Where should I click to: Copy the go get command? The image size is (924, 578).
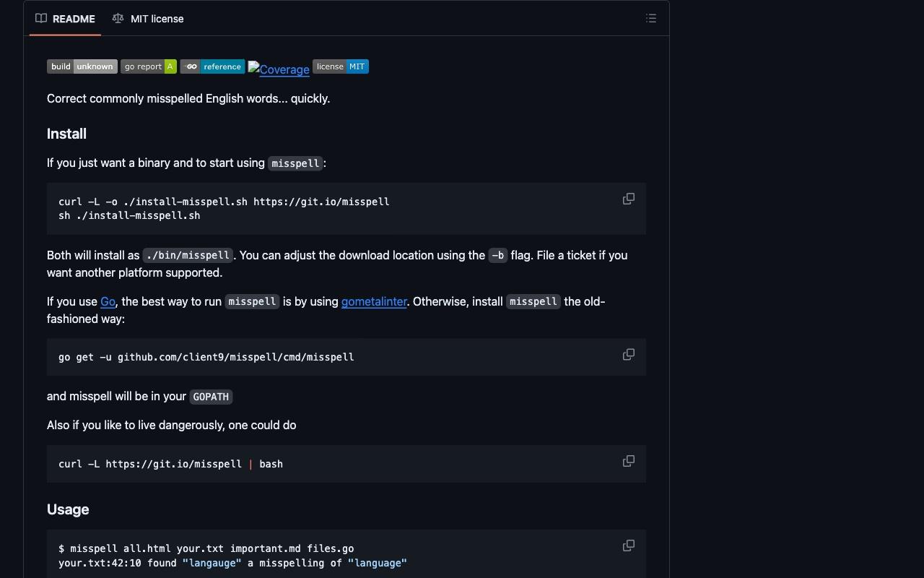628,355
